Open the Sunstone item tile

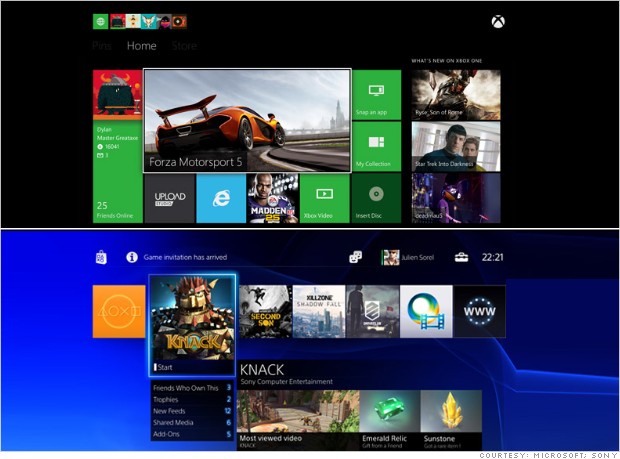[451, 420]
